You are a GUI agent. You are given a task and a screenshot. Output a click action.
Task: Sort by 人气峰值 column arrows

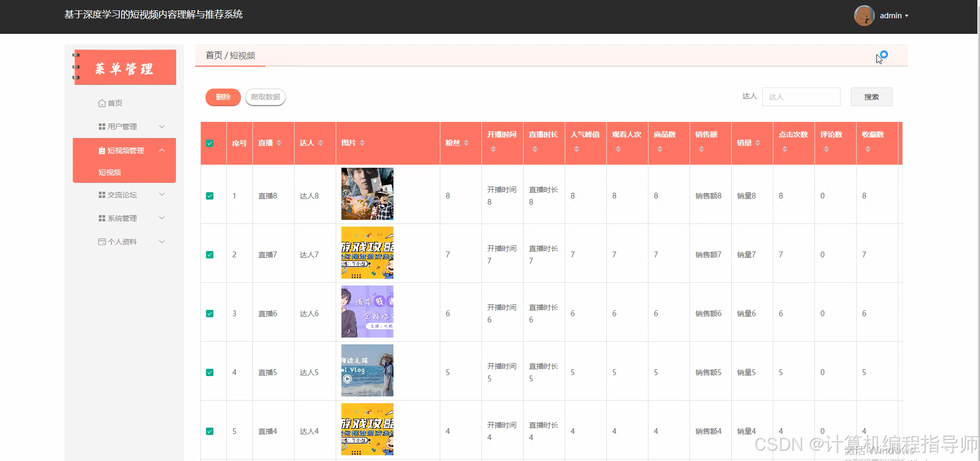pos(577,149)
